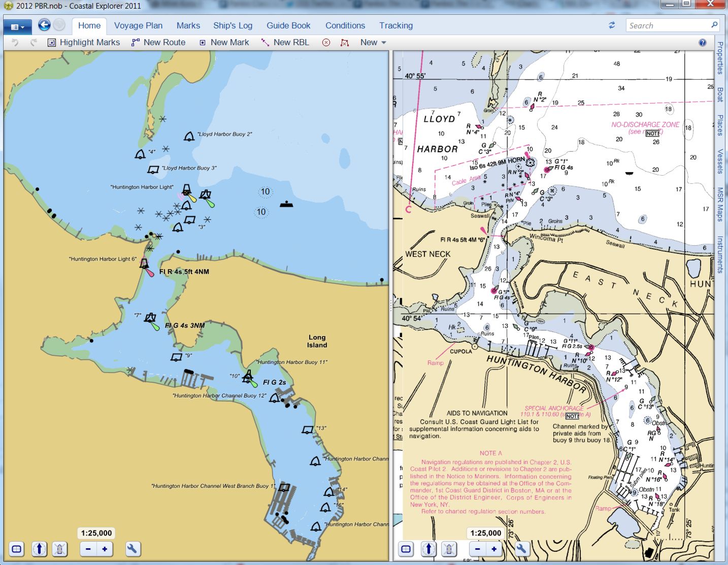Toggle right chart's follow-boat icon
The height and width of the screenshot is (565, 728).
[x=449, y=549]
